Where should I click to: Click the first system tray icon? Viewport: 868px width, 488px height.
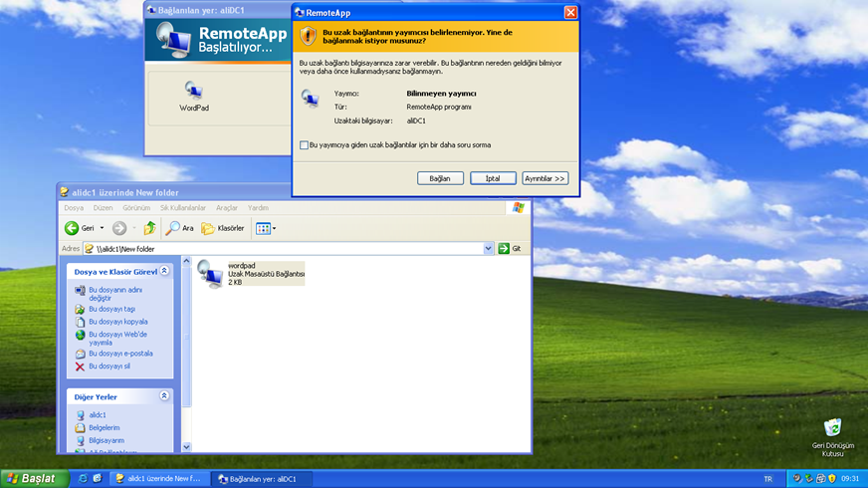[797, 479]
